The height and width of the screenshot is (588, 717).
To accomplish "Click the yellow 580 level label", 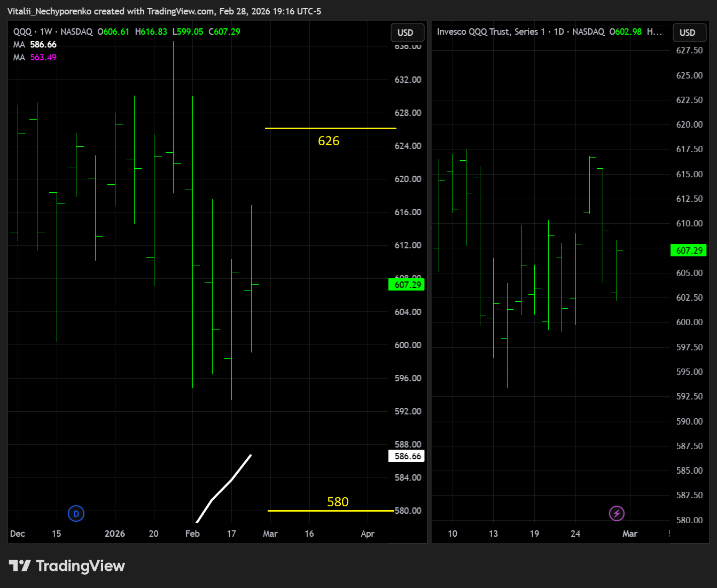I will pos(338,502).
